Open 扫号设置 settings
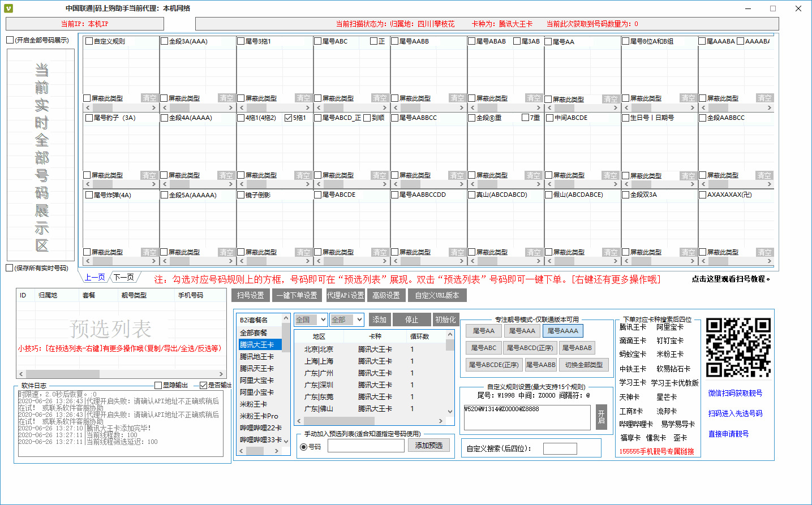 click(x=250, y=295)
